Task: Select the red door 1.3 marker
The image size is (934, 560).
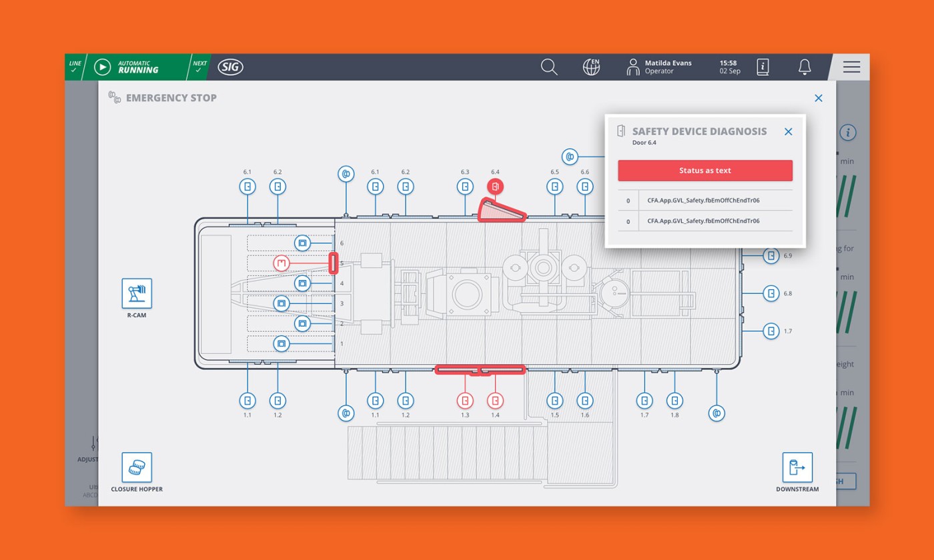Action: pos(465,401)
